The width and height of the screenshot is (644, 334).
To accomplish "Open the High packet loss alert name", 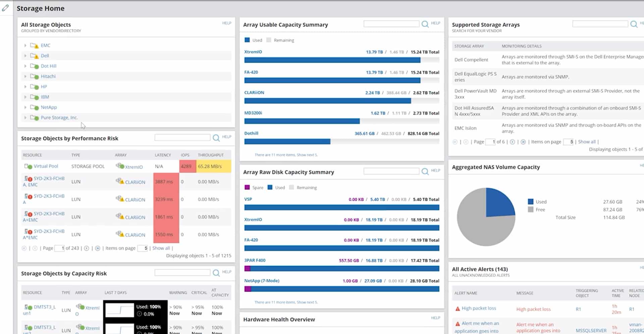I will [479, 308].
